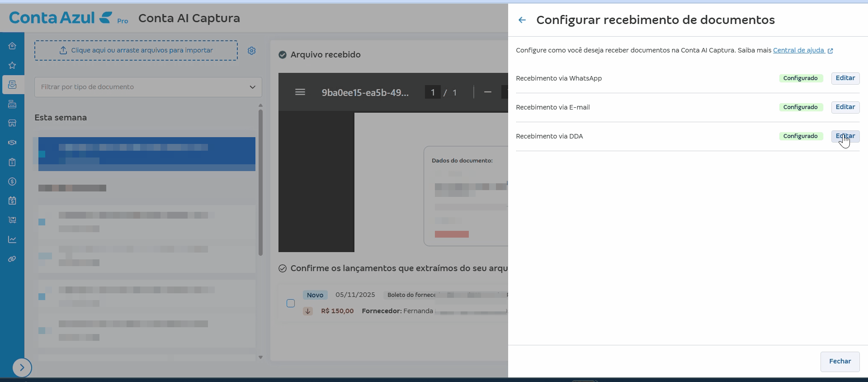Open the favorites star in sidebar

pos(12,65)
